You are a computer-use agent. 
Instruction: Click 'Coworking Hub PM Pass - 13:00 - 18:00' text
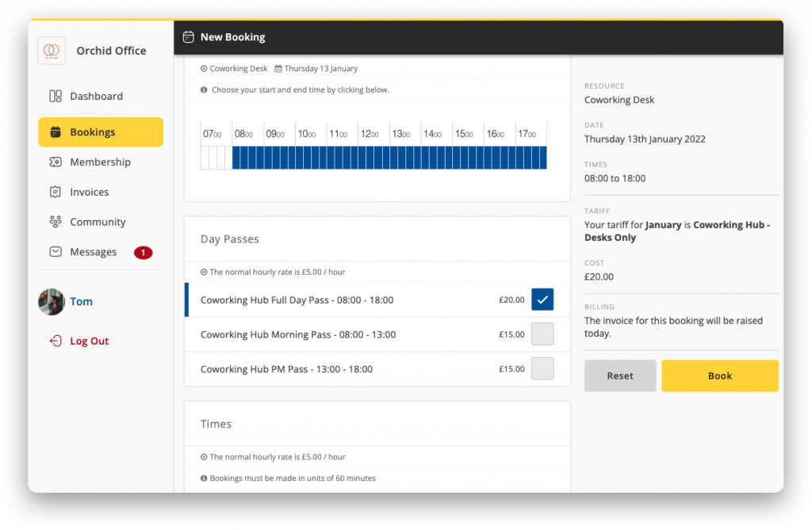286,369
